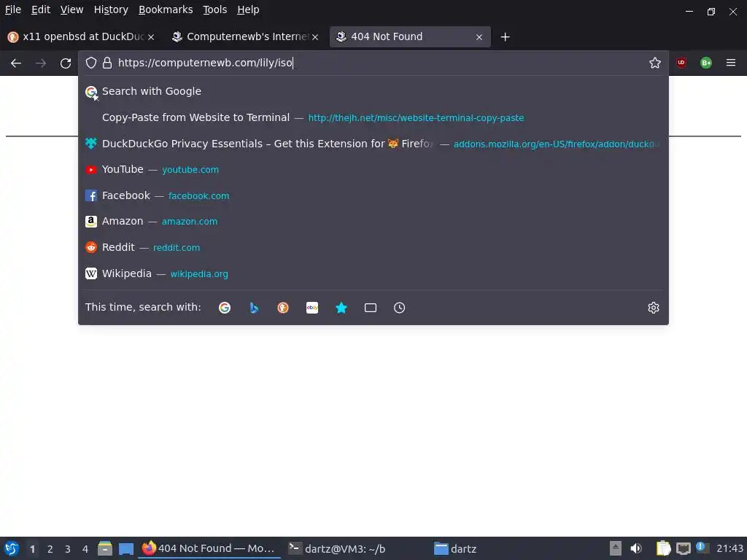Image resolution: width=747 pixels, height=560 pixels.
Task: Reload the current page
Action: (66, 63)
